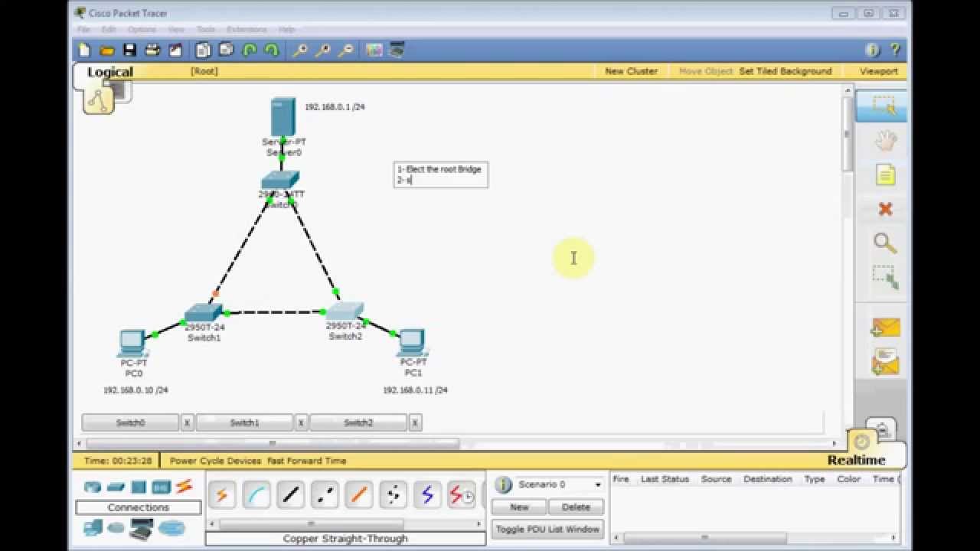The height and width of the screenshot is (551, 980).
Task: Open the Activity Wizard icon
Action: [x=175, y=51]
